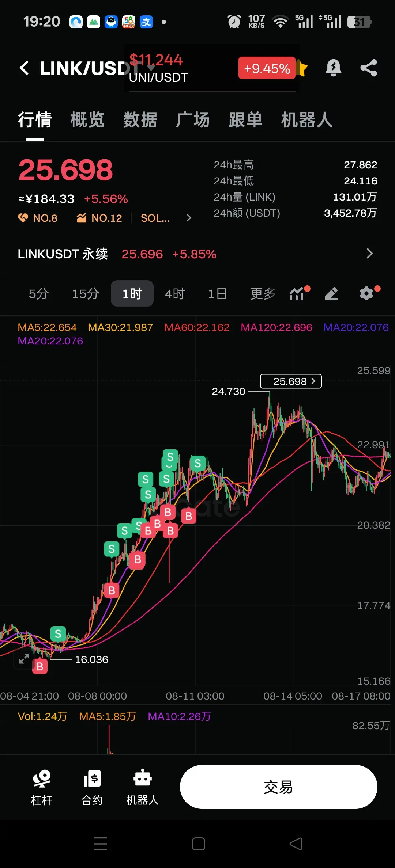Select 15分 timeframe

(86, 293)
